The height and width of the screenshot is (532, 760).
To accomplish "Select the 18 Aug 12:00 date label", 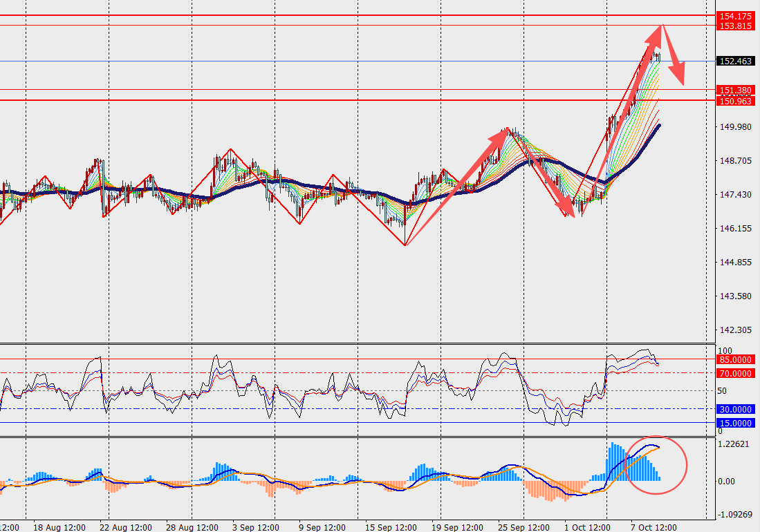I will click(61, 527).
